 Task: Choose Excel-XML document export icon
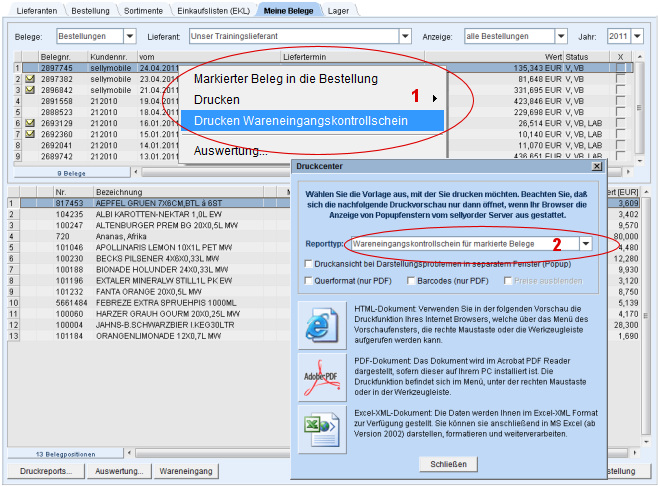322,429
